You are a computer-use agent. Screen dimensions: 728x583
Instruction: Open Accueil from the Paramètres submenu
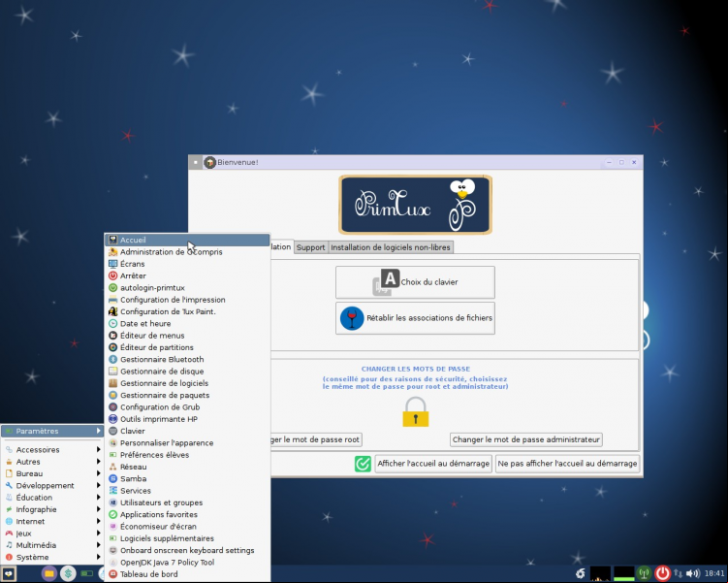187,240
